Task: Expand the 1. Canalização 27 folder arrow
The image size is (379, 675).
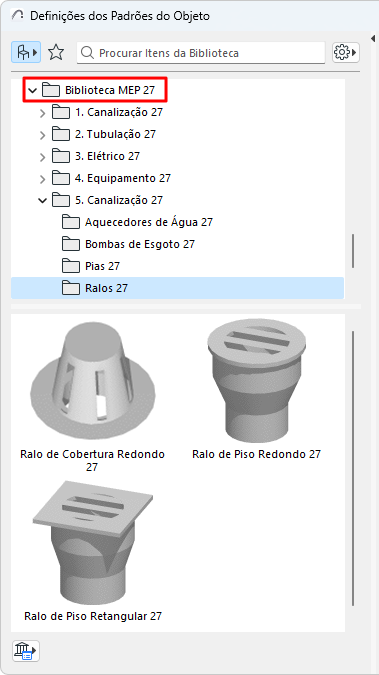Action: (42, 113)
